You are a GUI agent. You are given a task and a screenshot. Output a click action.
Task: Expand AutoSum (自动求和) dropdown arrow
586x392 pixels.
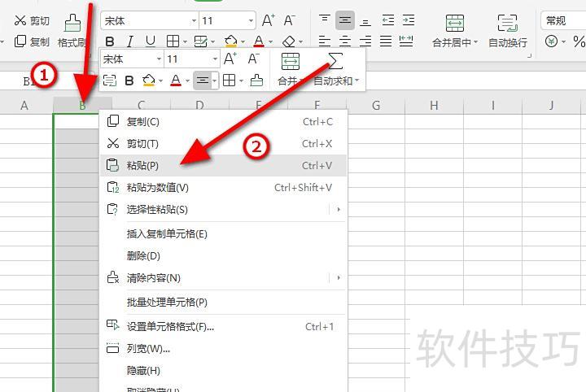[x=357, y=81]
